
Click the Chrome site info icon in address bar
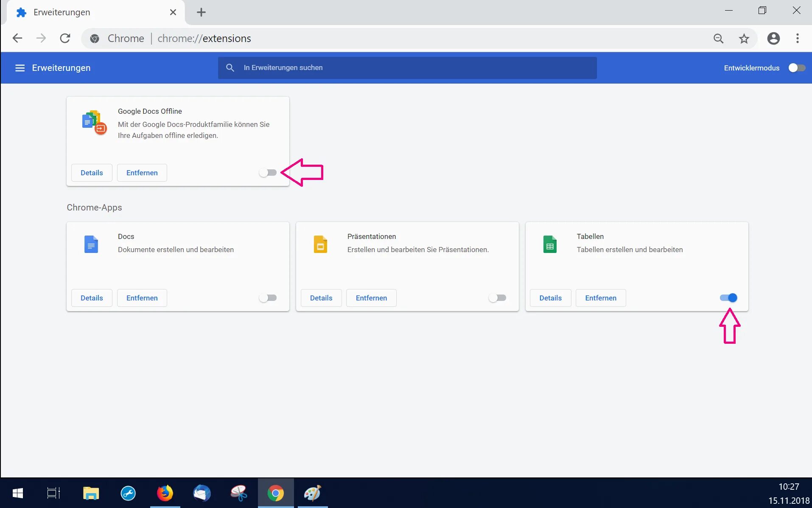[x=95, y=39]
